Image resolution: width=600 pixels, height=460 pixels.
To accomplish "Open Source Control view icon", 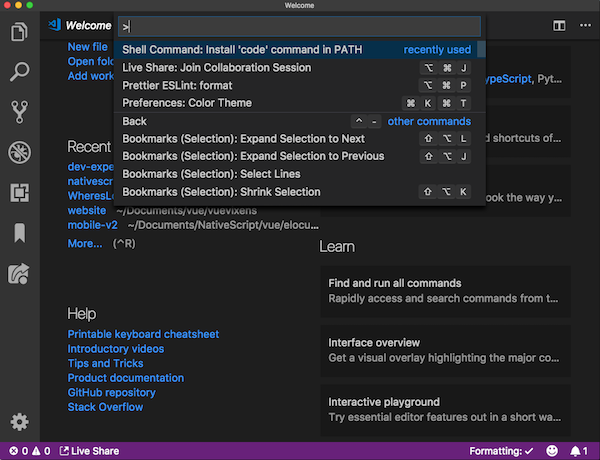I will coord(19,111).
